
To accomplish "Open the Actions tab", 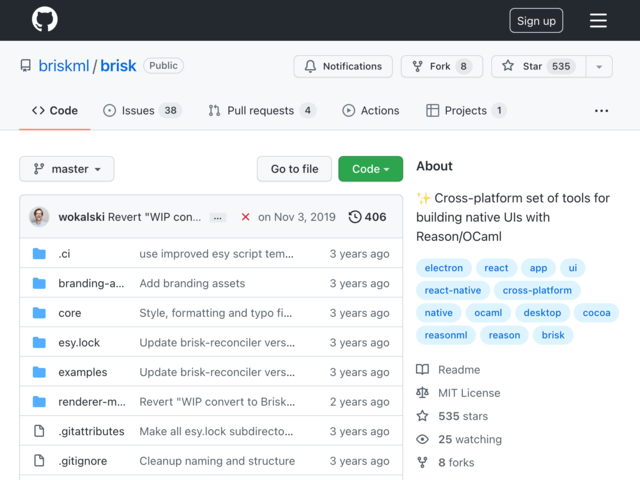I will (371, 111).
